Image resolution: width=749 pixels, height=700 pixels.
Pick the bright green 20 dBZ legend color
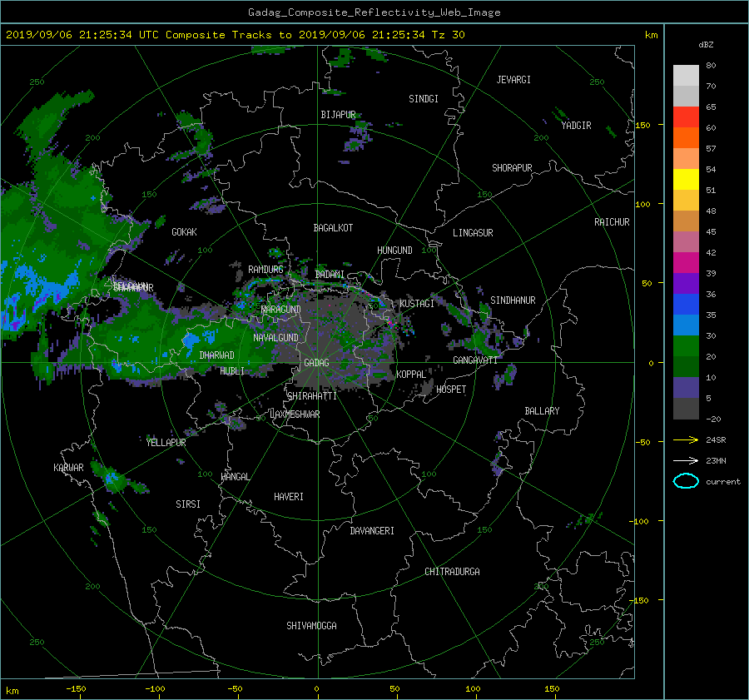tap(686, 345)
